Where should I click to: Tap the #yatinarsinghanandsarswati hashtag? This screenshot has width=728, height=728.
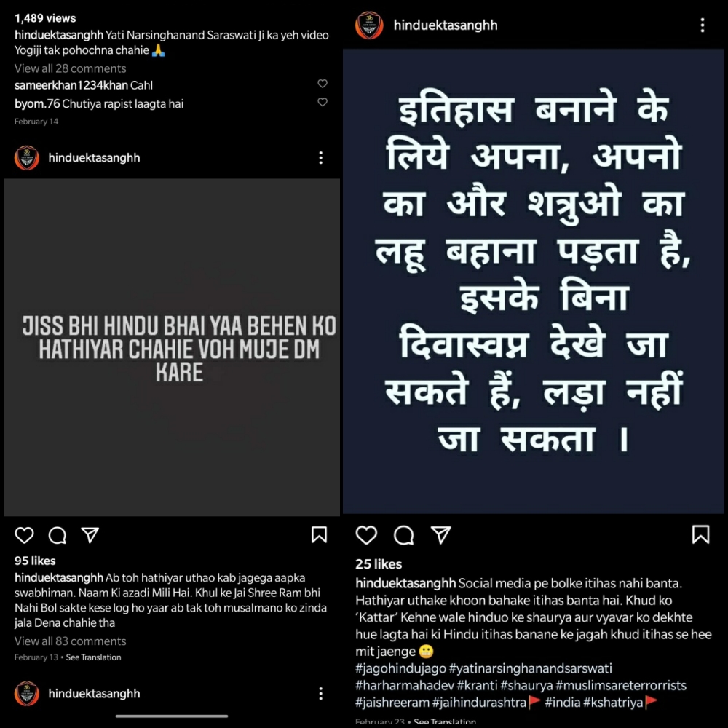pyautogui.click(x=530, y=668)
